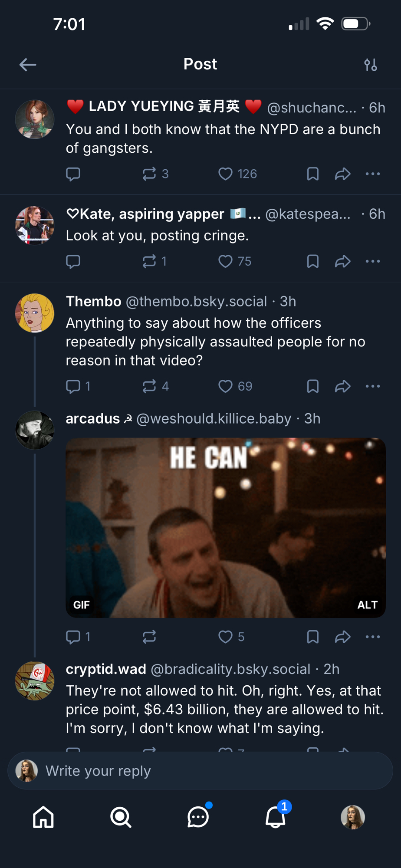
Task: Open more options on arcadus post
Action: [372, 637]
